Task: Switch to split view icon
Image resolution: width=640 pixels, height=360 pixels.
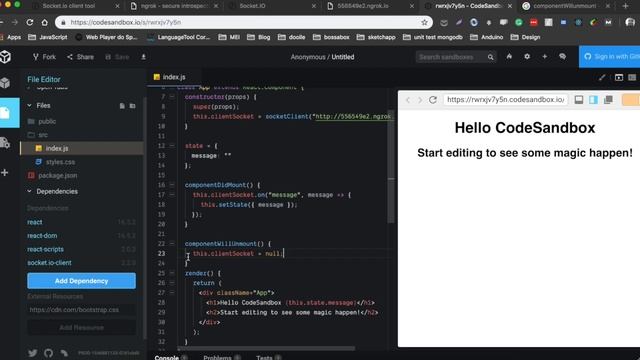Action: (619, 78)
